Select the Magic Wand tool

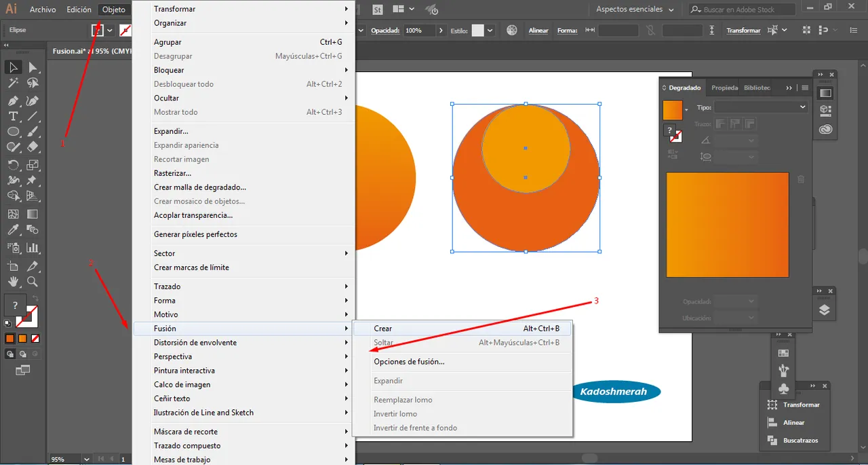[13, 83]
